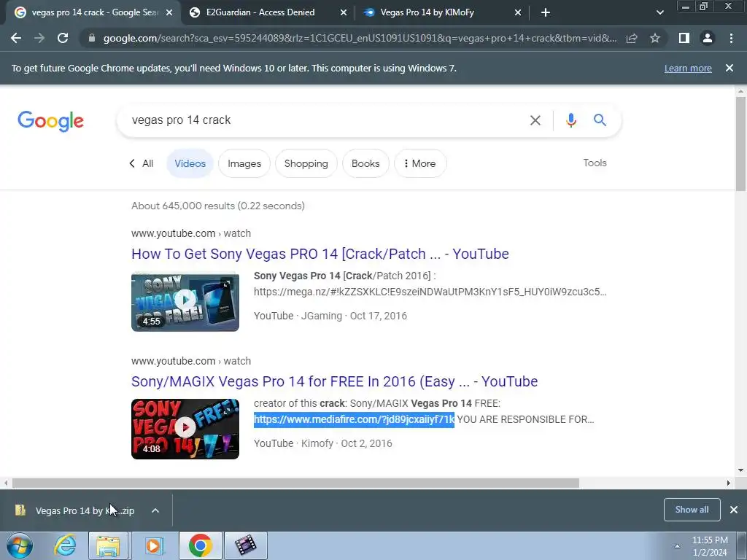Click inside the Google search input field
This screenshot has height=560, width=747.
point(324,120)
